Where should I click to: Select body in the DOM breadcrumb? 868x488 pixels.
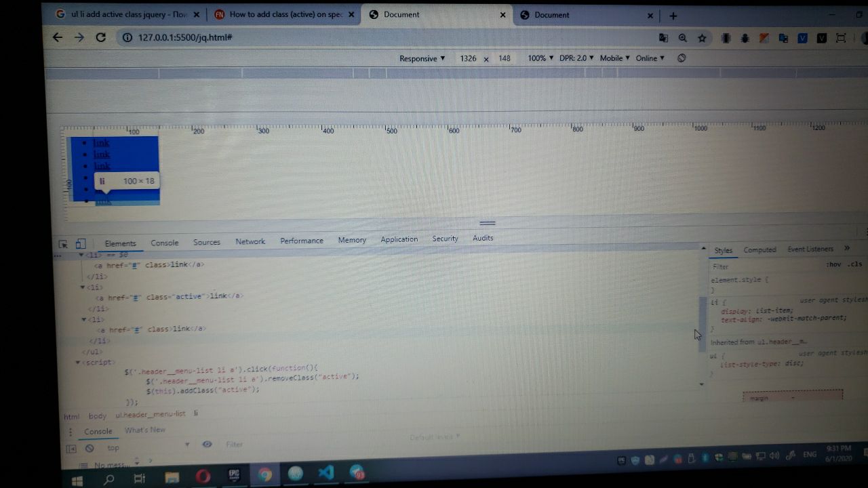click(x=98, y=415)
